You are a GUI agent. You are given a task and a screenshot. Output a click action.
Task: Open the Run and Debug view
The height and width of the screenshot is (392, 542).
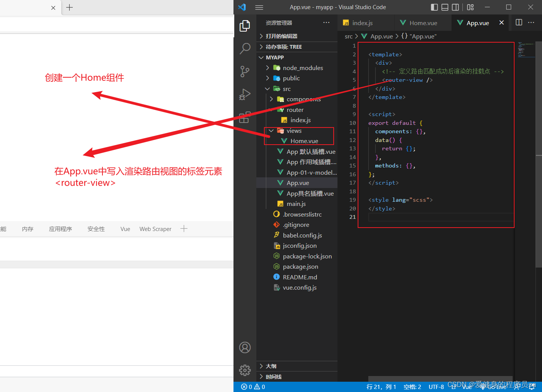click(x=245, y=94)
